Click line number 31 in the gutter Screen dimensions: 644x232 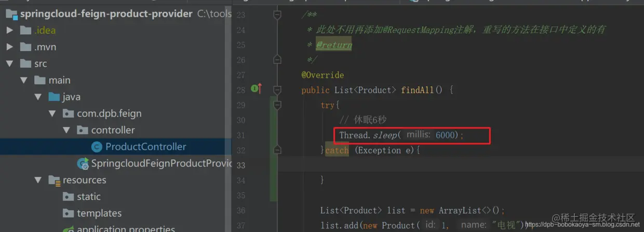[240, 135]
